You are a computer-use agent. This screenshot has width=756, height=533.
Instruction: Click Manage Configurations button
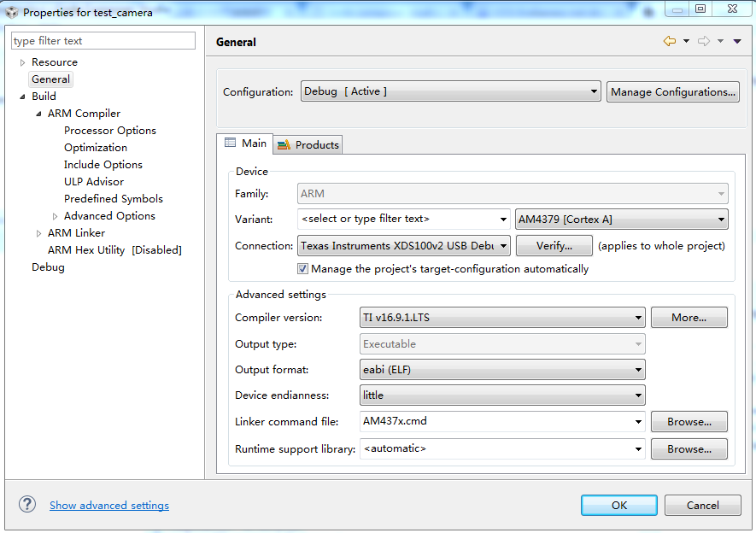(x=673, y=91)
